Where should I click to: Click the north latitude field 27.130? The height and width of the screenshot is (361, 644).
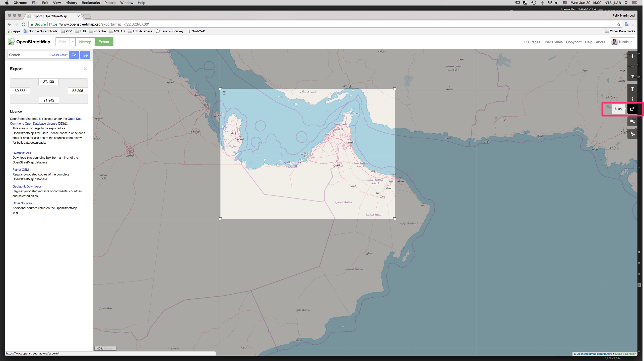[48, 82]
